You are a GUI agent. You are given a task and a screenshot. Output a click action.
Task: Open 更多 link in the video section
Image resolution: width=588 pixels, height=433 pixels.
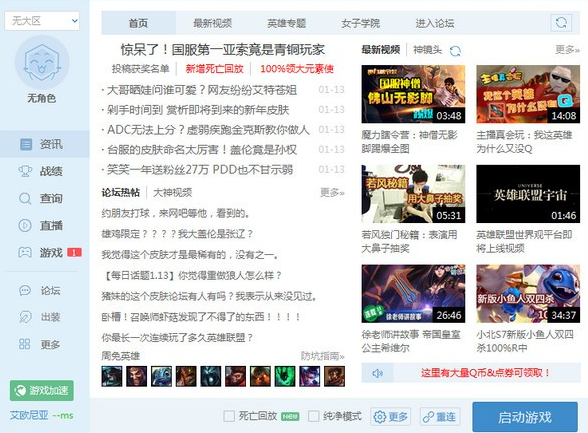(567, 49)
